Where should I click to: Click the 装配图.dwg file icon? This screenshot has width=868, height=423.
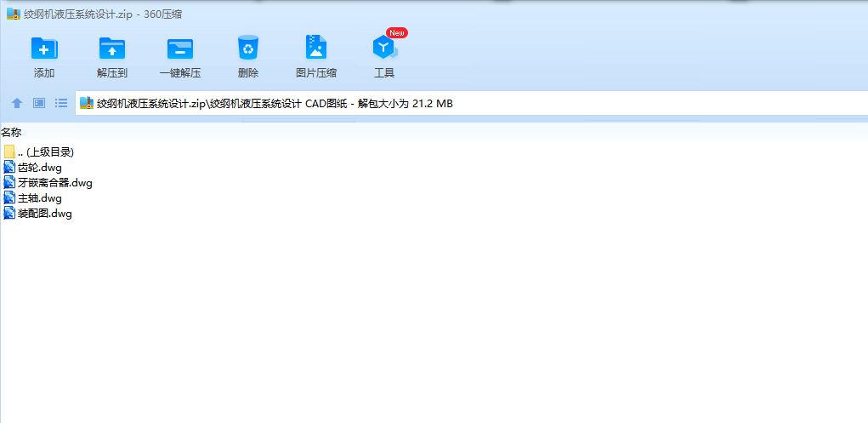(x=9, y=214)
